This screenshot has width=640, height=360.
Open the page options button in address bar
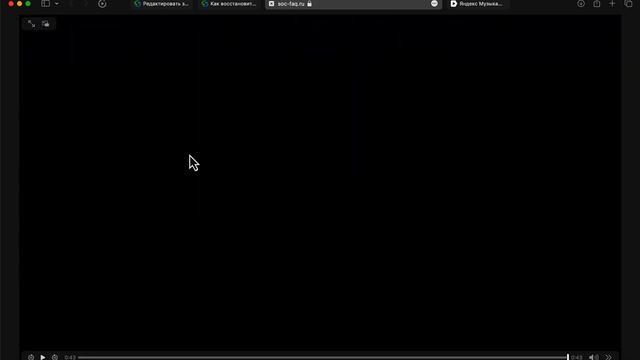pos(434,3)
